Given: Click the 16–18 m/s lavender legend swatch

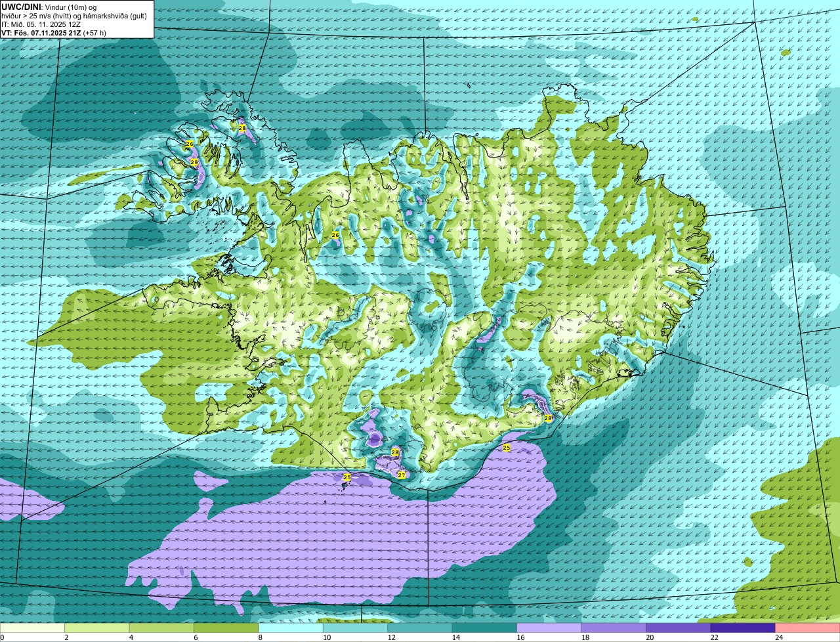Looking at the screenshot, I should pos(550,628).
